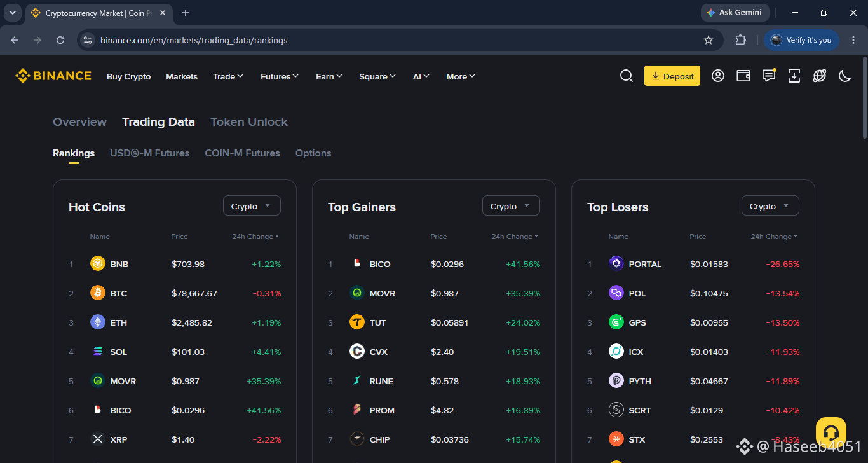Expand the Trade menu
The width and height of the screenshot is (868, 463).
pyautogui.click(x=228, y=76)
